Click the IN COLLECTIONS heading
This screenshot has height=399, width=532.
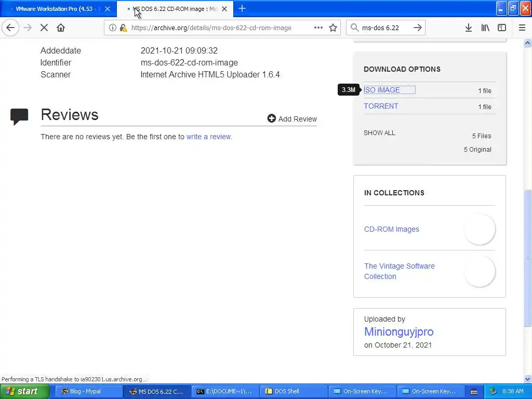pos(394,193)
